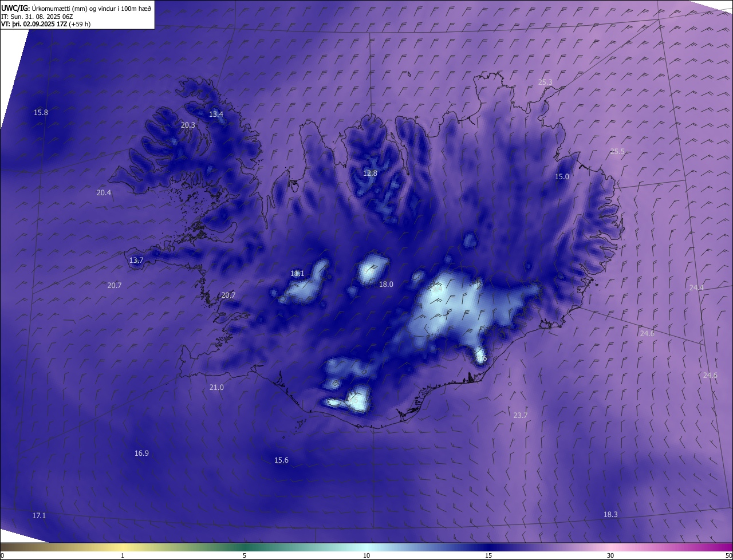Viewport: 733px width, 560px height.
Task: Click the 15.0 value label
Action: pyautogui.click(x=562, y=177)
